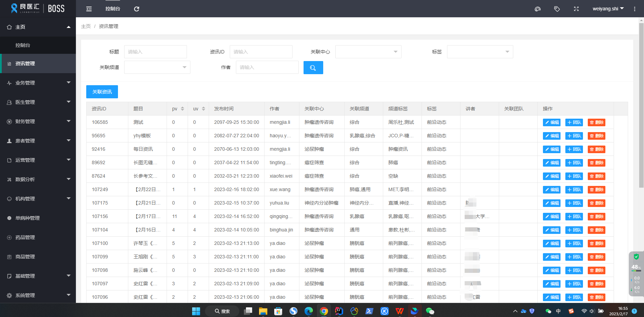Select 控制台 in the sidebar

tap(38, 45)
